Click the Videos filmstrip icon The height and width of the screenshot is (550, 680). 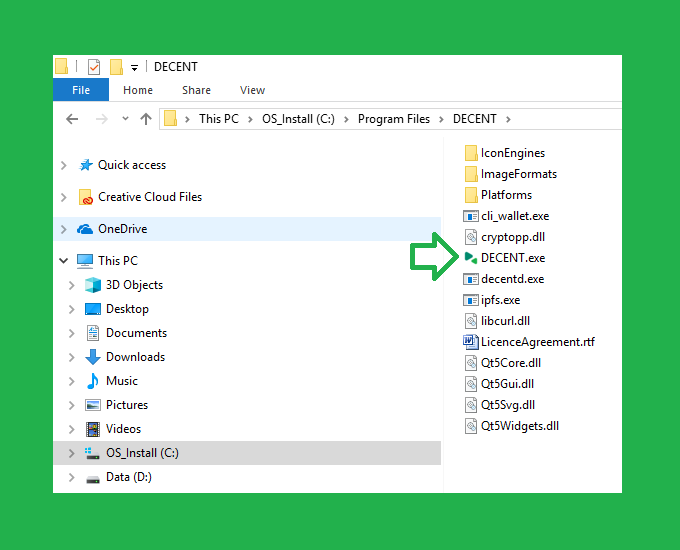tap(93, 429)
